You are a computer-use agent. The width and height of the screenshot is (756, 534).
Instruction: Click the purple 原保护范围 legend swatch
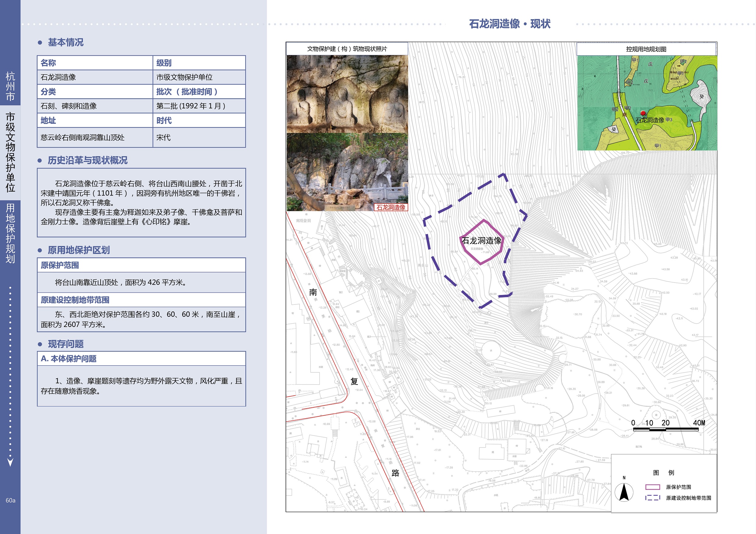[x=652, y=487]
